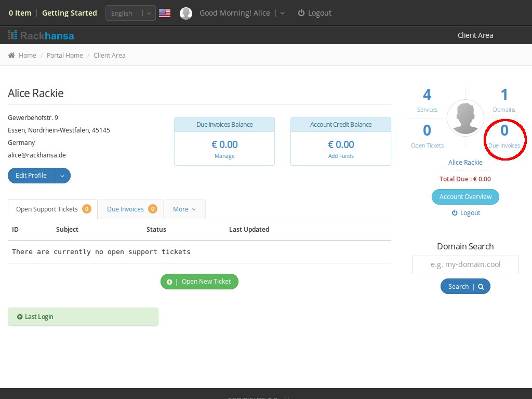Click the plus icon beside Last Login
Viewport: 532px width, 399px height.
pyautogui.click(x=20, y=317)
